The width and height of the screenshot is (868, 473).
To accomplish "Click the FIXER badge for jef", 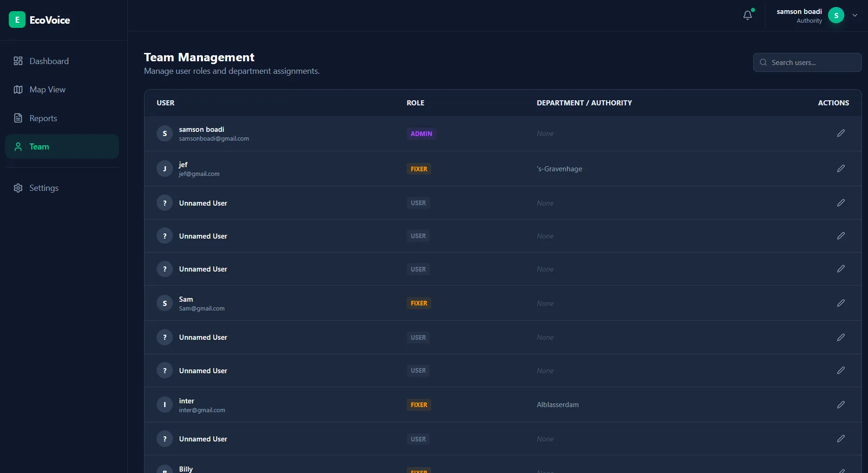I will [419, 169].
